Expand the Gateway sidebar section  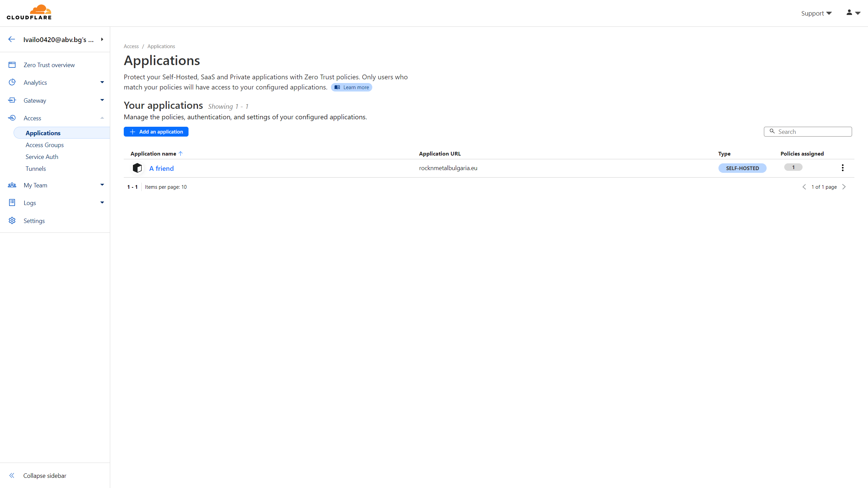coord(102,100)
